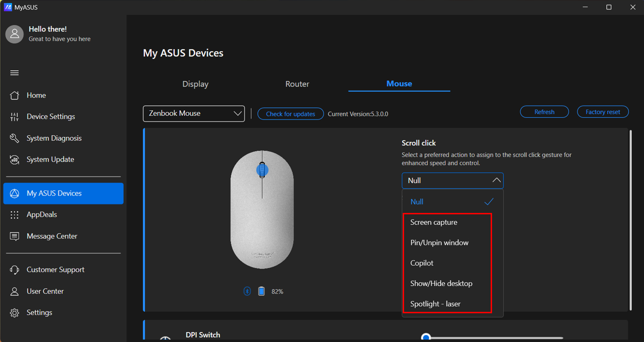
Task: Choose Spotlight - laser option
Action: (x=453, y=304)
